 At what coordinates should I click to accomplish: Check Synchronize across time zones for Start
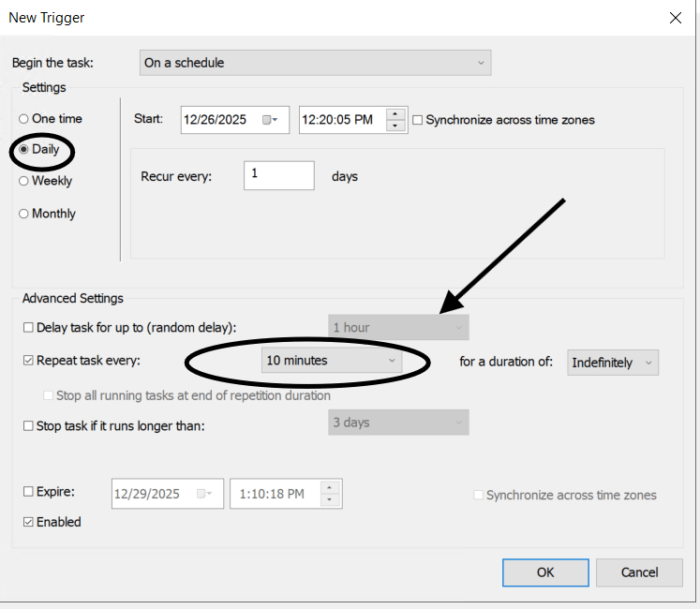[x=418, y=120]
